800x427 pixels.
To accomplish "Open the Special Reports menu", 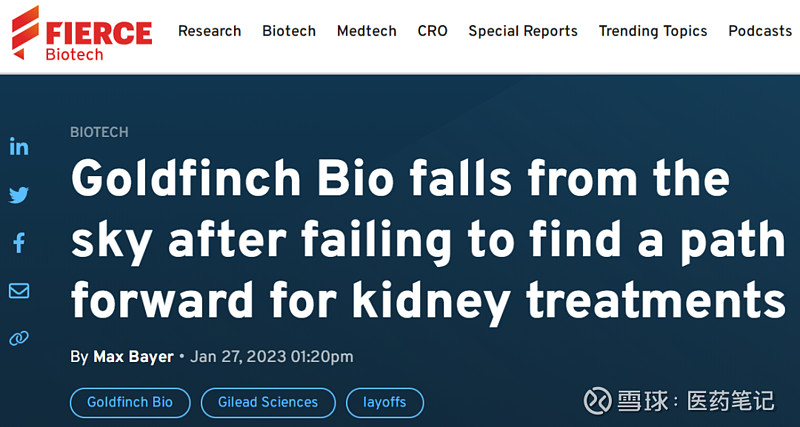I will click(523, 31).
